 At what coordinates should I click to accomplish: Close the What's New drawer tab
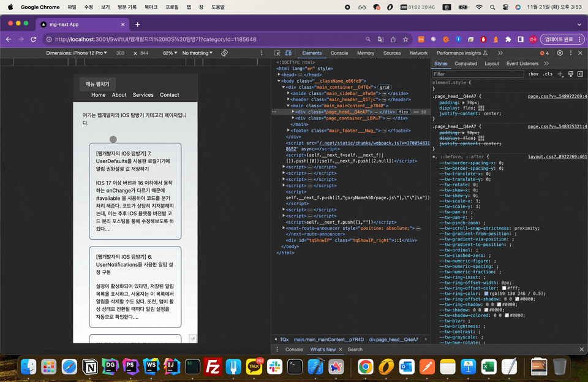click(x=341, y=350)
